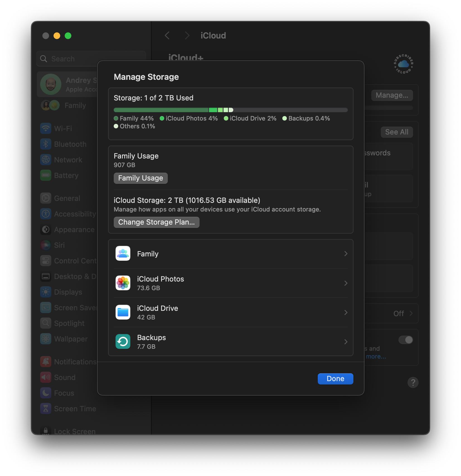Image resolution: width=461 pixels, height=476 pixels.
Task: Open Wi-Fi settings icon in sidebar
Action: (46, 128)
